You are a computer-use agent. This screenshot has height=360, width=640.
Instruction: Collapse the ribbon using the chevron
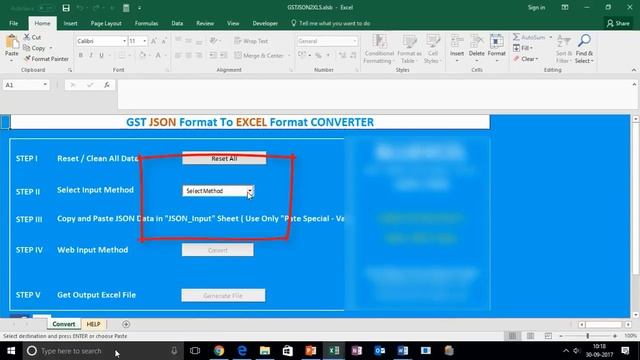point(633,70)
